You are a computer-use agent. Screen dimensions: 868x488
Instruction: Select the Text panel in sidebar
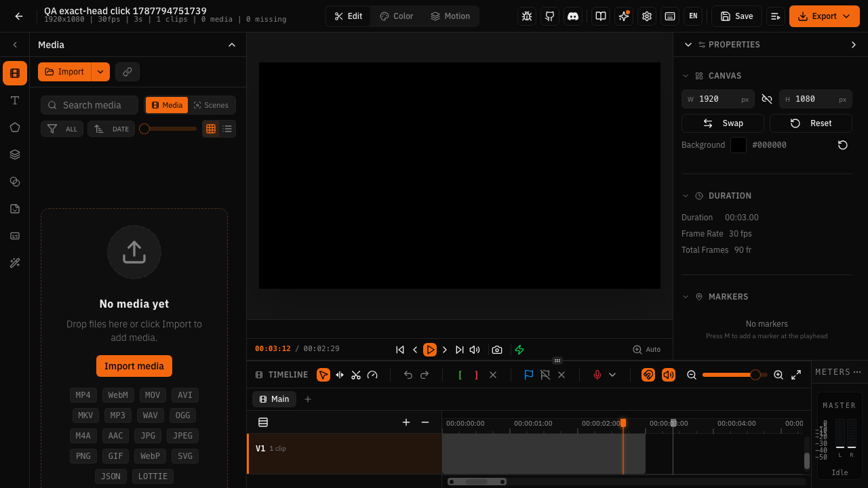pyautogui.click(x=15, y=100)
